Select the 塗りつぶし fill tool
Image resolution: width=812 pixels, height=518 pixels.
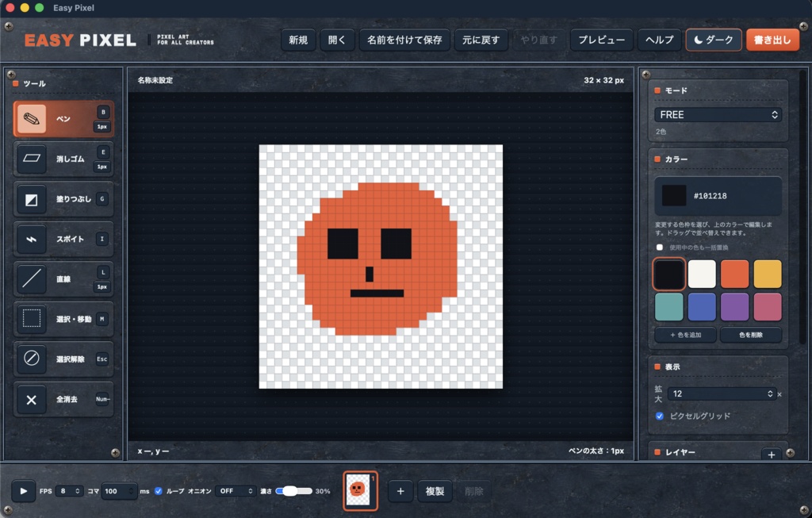(63, 199)
